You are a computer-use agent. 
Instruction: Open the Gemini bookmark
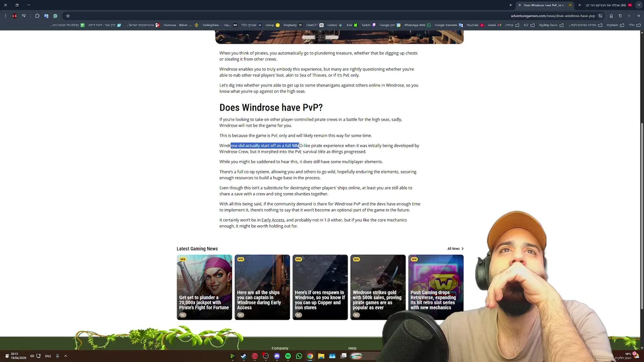pyautogui.click(x=335, y=25)
